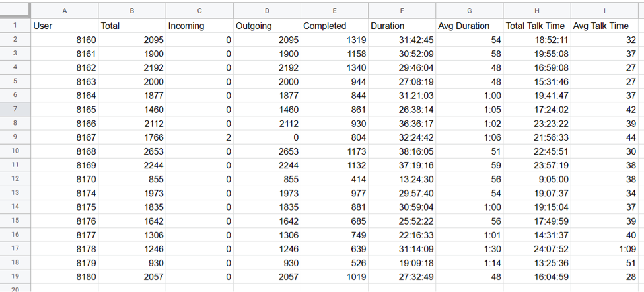Image resolution: width=644 pixels, height=292 pixels.
Task: Click cell with user 8167
Action: (64, 137)
